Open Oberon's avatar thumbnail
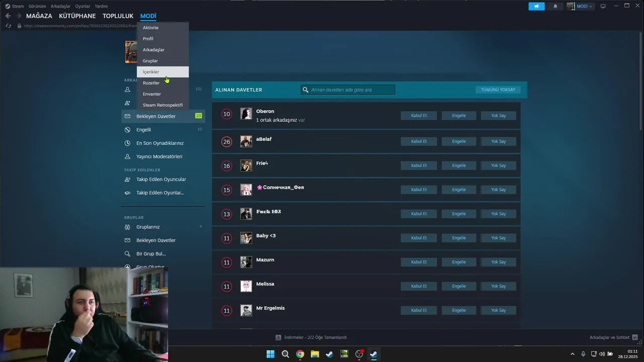 point(246,114)
